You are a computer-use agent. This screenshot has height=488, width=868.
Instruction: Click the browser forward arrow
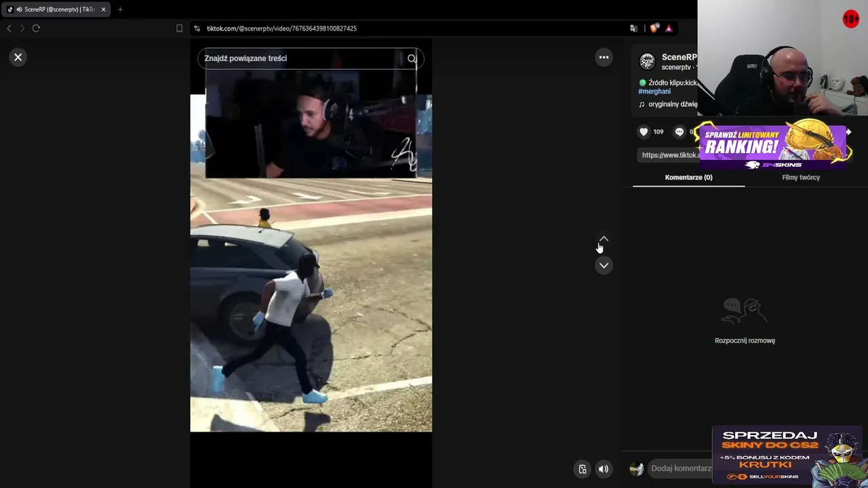22,28
